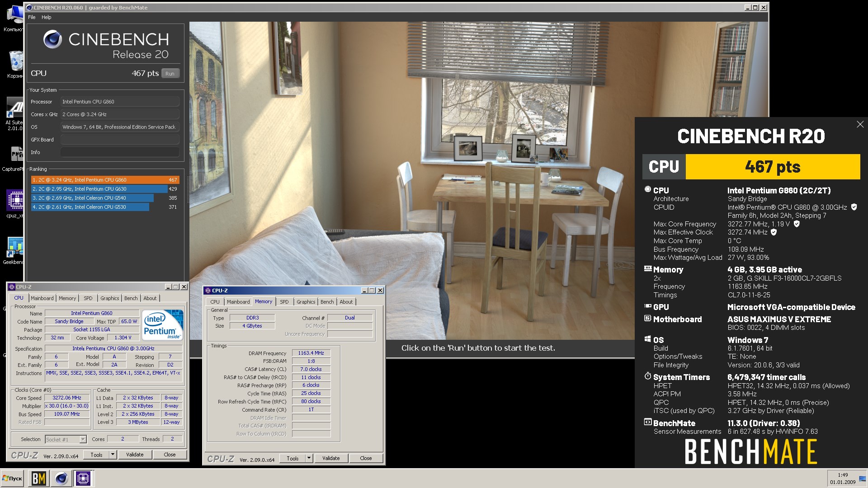Select the Pentium G860 ranking entry

coord(105,180)
